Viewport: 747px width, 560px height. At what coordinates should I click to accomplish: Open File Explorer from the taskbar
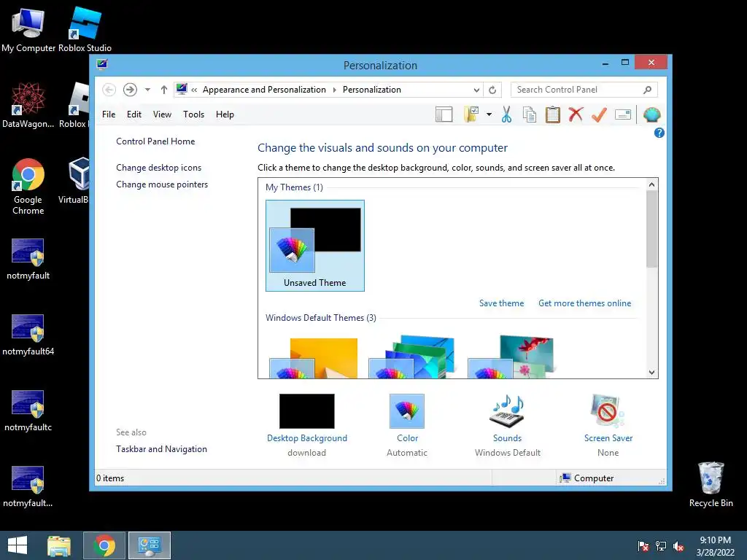pyautogui.click(x=58, y=545)
